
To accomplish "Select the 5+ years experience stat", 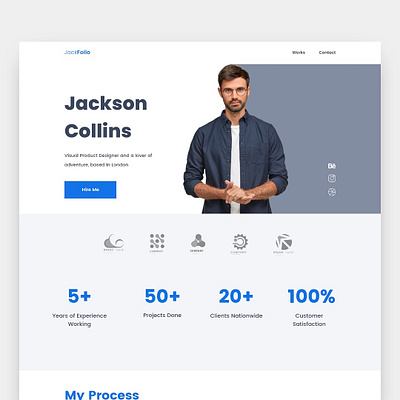I will pyautogui.click(x=79, y=307).
